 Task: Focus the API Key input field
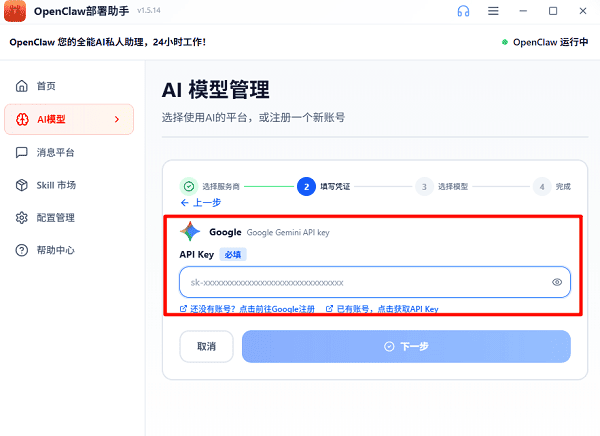375,282
